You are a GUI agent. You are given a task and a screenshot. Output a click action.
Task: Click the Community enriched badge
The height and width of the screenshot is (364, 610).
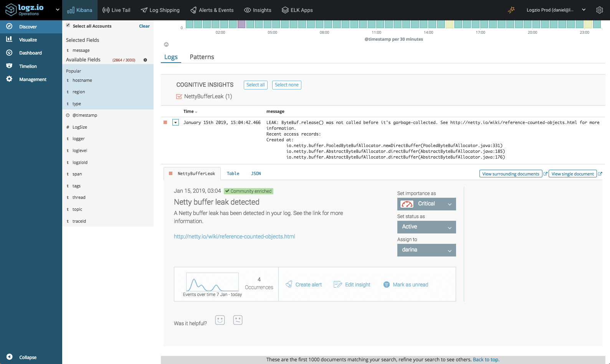click(249, 191)
